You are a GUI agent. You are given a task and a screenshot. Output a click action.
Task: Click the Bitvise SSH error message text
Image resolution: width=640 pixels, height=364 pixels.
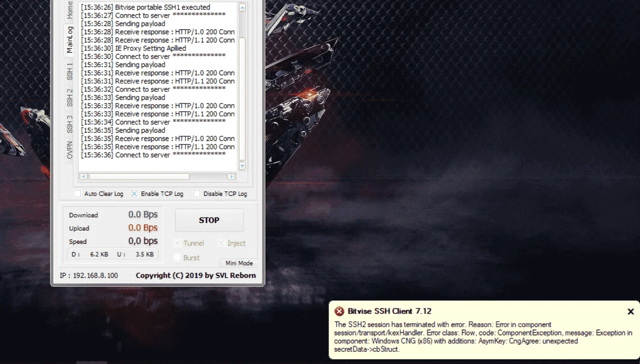tap(483, 337)
